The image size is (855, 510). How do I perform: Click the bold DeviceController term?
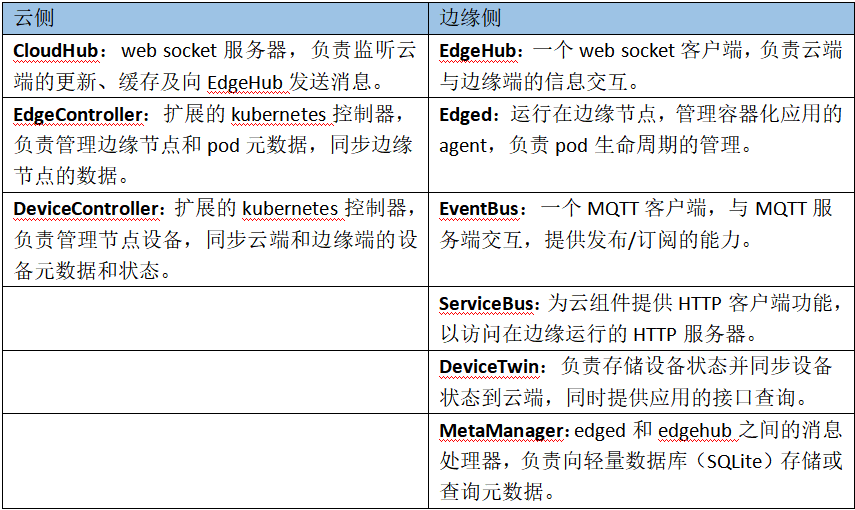85,208
